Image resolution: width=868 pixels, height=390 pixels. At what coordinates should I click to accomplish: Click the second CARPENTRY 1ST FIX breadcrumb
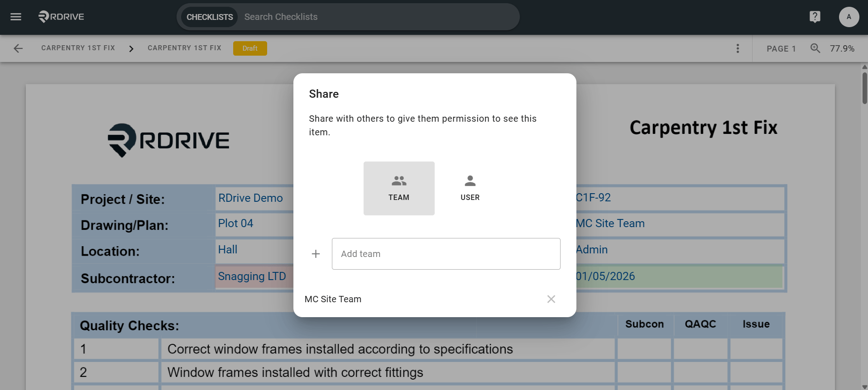pyautogui.click(x=184, y=48)
